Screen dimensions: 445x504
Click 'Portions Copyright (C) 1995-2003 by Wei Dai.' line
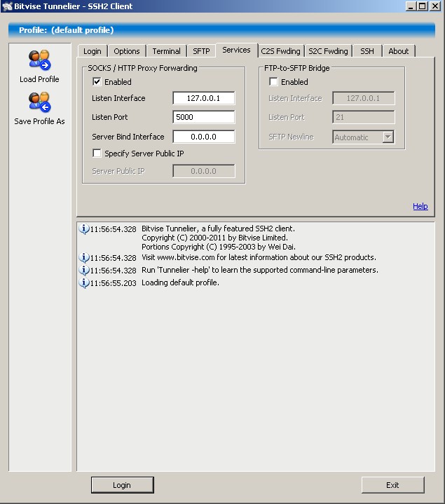pos(219,247)
